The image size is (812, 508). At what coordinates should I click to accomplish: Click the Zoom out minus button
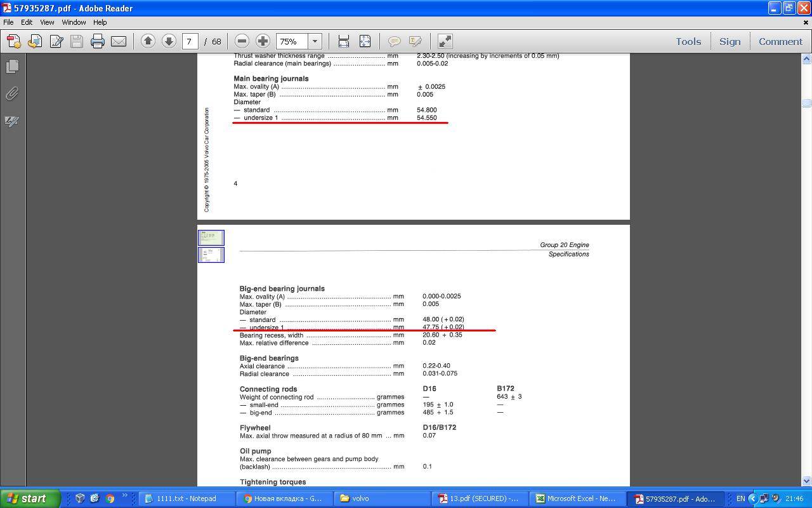[x=242, y=41]
